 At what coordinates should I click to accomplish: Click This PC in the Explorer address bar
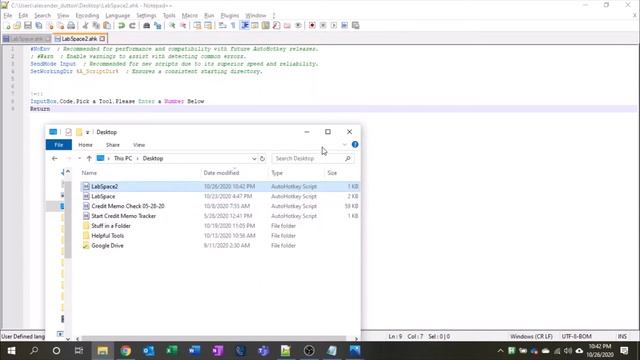[123, 158]
